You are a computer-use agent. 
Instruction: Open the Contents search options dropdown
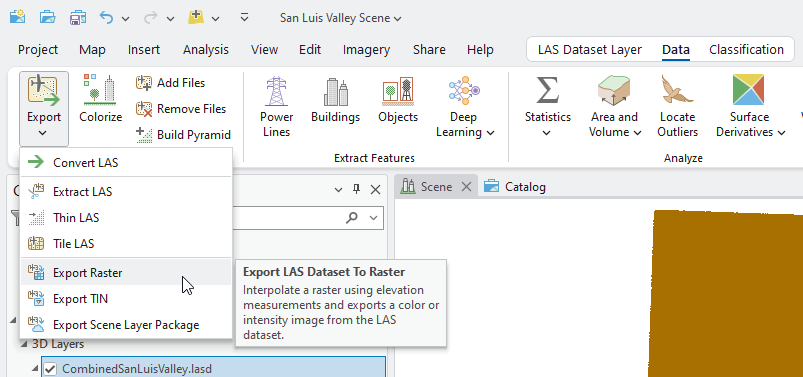pos(373,218)
